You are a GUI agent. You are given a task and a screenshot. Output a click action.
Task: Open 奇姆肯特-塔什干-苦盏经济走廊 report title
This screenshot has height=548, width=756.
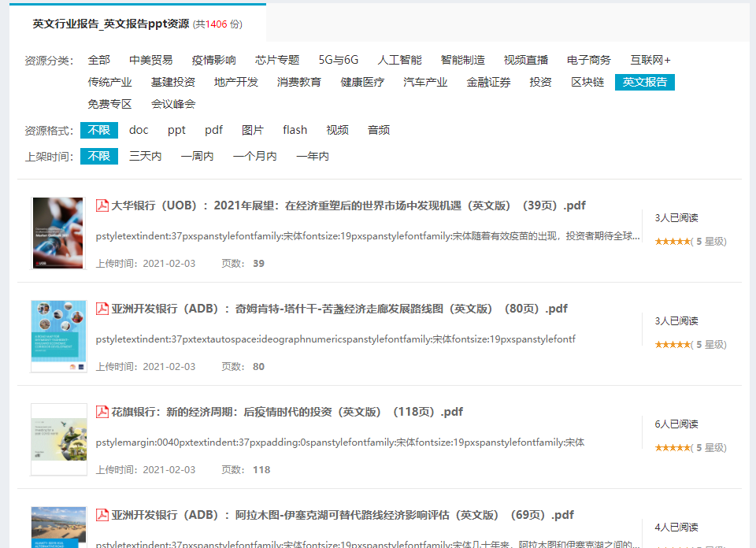(x=339, y=309)
